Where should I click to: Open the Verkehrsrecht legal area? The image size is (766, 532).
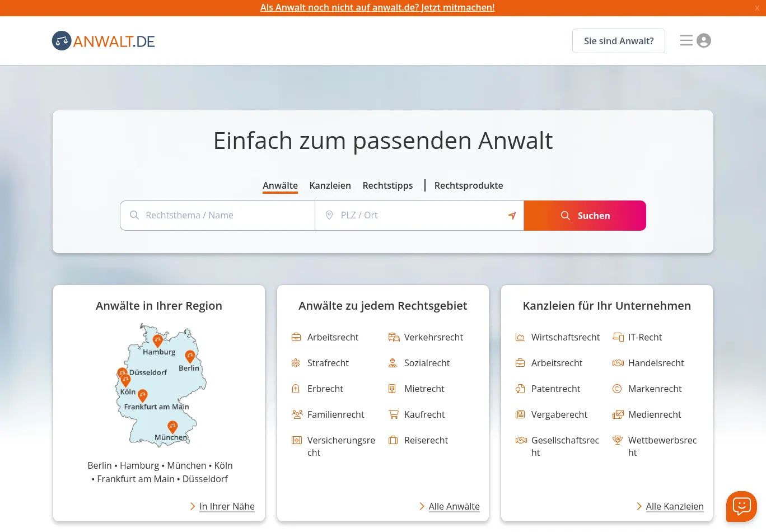click(433, 337)
